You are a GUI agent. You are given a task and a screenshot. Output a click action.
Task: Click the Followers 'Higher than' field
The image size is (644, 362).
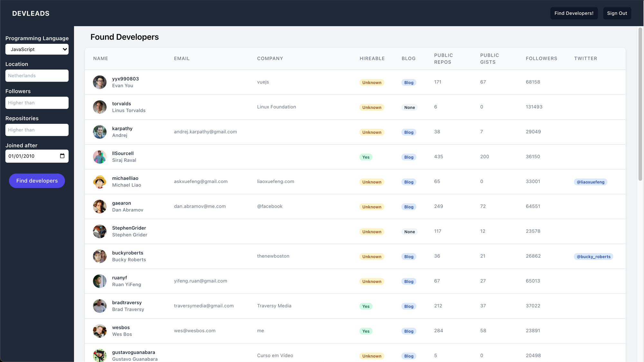(37, 103)
